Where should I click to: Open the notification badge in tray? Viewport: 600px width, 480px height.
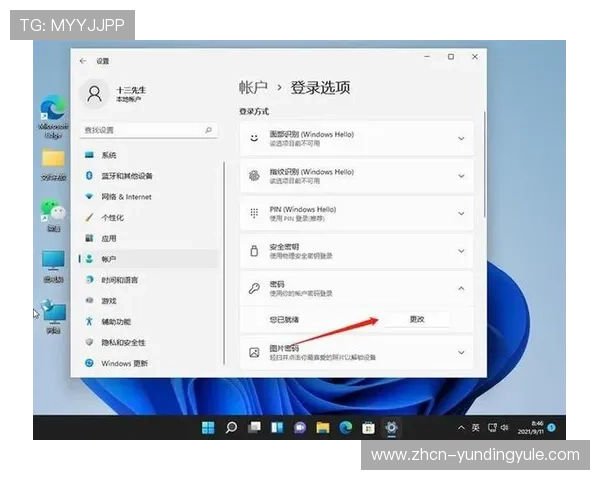(x=551, y=428)
